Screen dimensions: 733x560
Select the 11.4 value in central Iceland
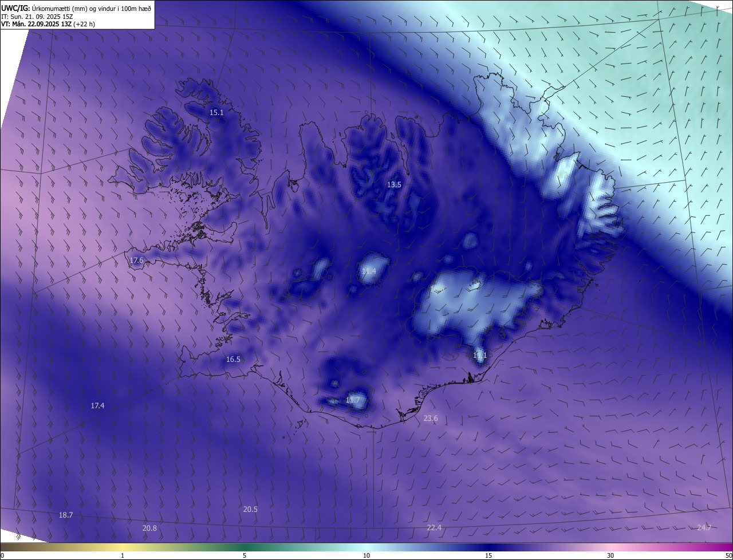tap(369, 271)
